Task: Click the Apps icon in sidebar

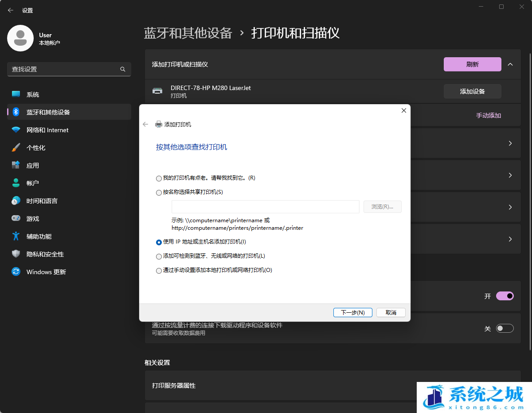Action: point(16,165)
